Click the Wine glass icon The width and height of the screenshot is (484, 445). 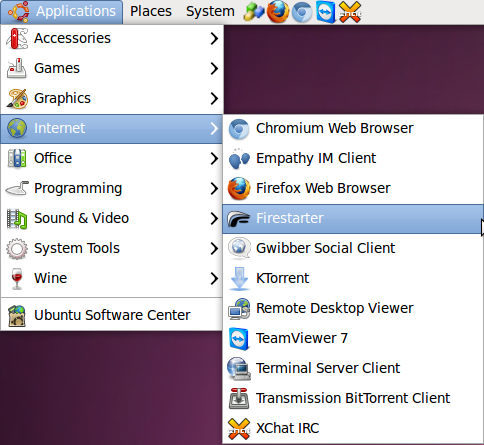(x=17, y=279)
